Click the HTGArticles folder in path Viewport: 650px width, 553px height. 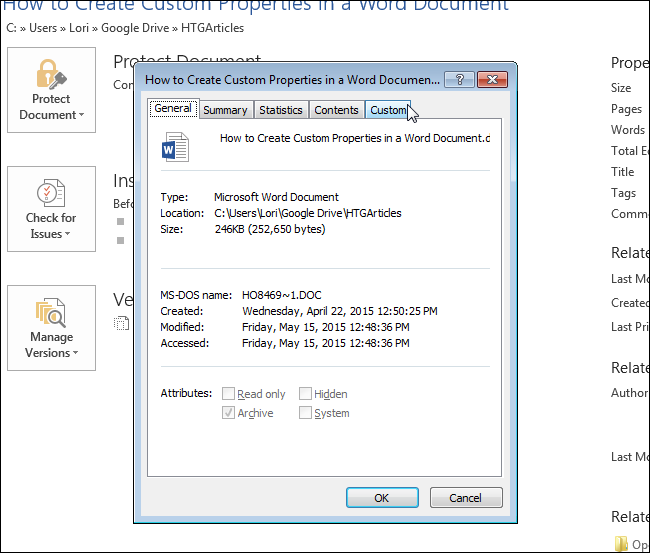[x=212, y=28]
